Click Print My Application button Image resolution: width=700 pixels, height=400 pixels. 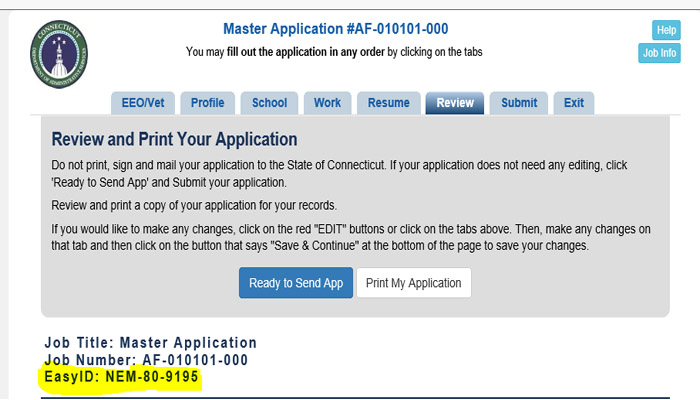[414, 283]
